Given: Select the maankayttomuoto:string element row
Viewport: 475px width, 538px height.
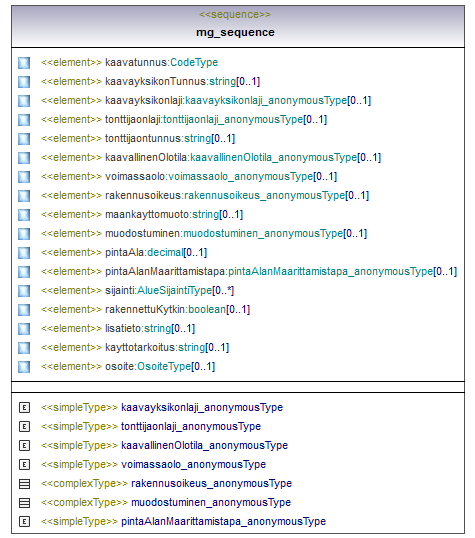Looking at the screenshot, I should (x=142, y=214).
